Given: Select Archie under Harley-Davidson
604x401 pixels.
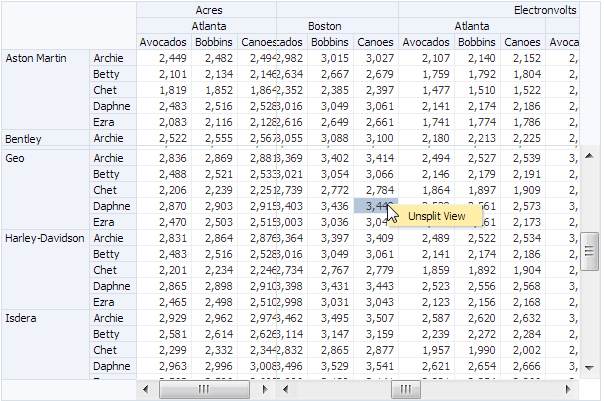Looking at the screenshot, I should 113,238.
